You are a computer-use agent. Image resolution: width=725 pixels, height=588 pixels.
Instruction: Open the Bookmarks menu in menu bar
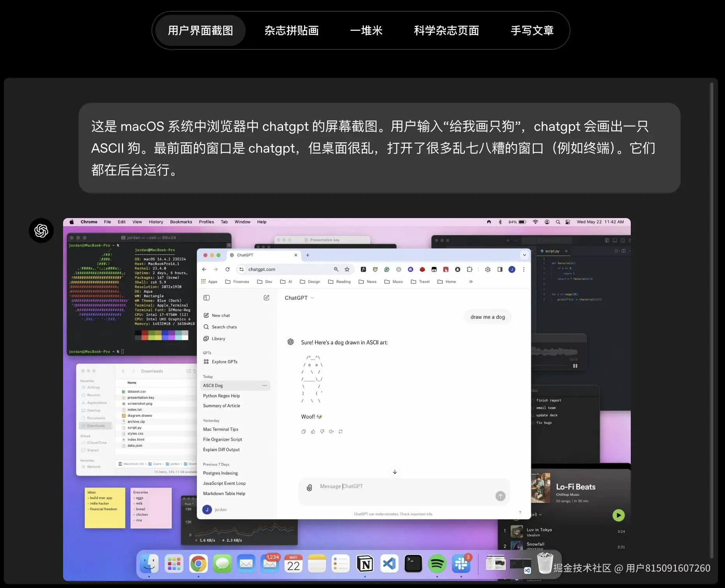coord(181,222)
